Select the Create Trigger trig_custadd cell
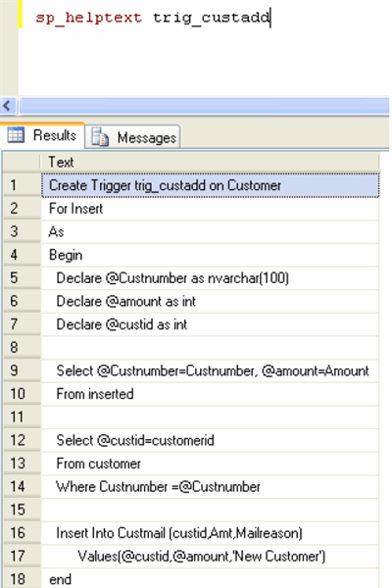The width and height of the screenshot is (392, 588). pos(210,185)
